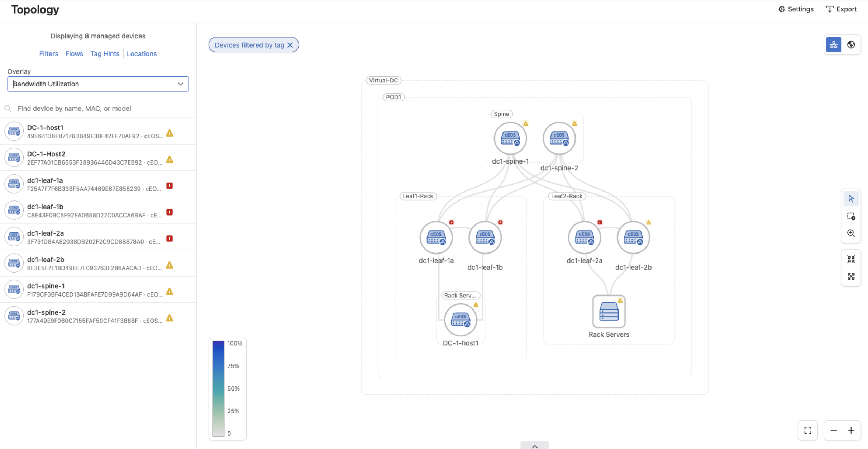Click dc1-spine-2 warning triangle in list
Screen dimensions: 868x449
[x=170, y=318]
